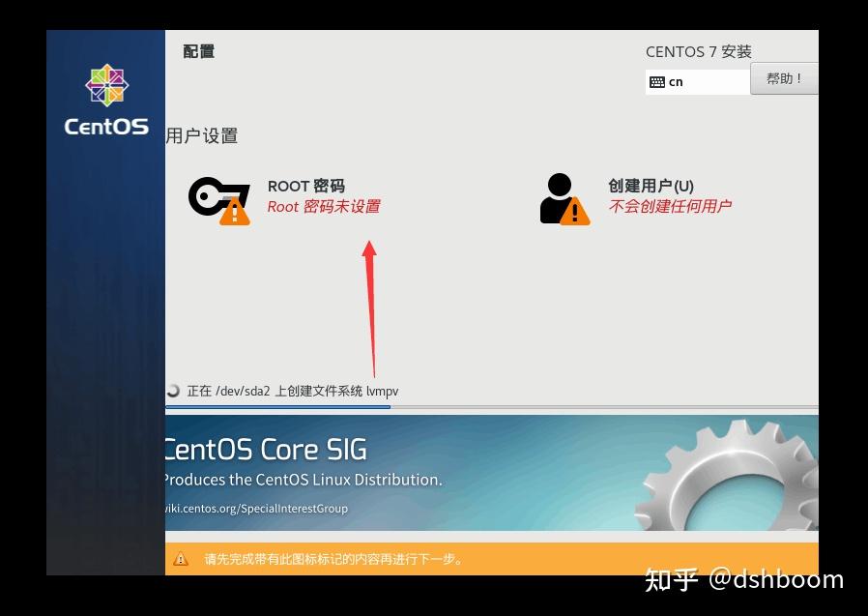
Task: Click the keyboard layout icon in top bar
Action: tap(658, 81)
